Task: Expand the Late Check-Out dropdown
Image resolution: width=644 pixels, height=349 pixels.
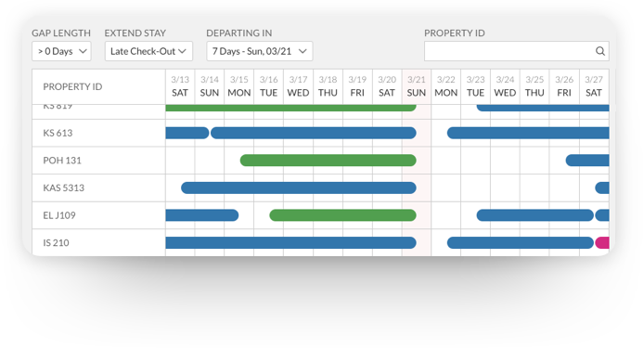Action: coord(148,51)
